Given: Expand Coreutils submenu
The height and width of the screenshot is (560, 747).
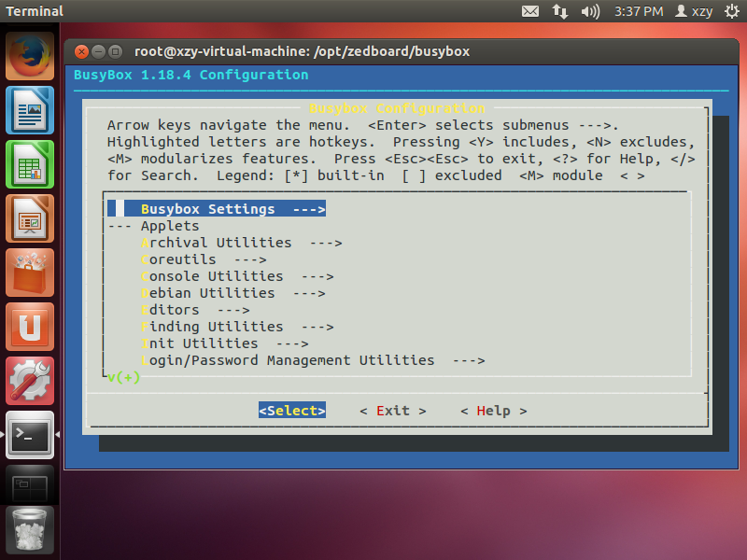Looking at the screenshot, I should point(204,259).
